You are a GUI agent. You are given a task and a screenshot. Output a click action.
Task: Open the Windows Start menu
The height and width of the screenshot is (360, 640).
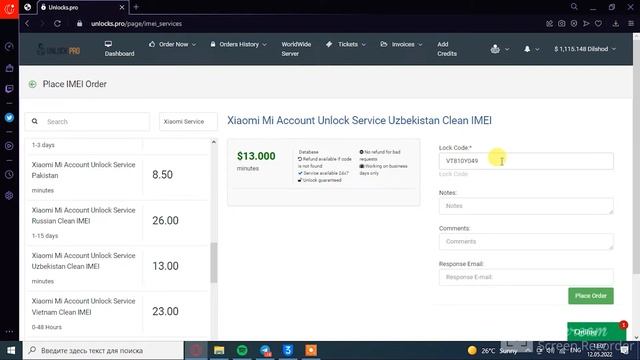(11, 351)
